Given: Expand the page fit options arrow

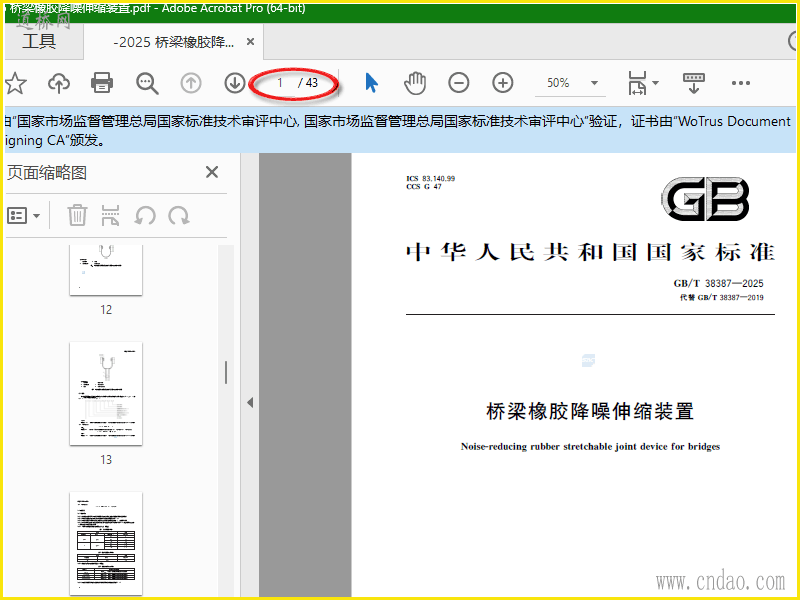Looking at the screenshot, I should click(x=656, y=83).
